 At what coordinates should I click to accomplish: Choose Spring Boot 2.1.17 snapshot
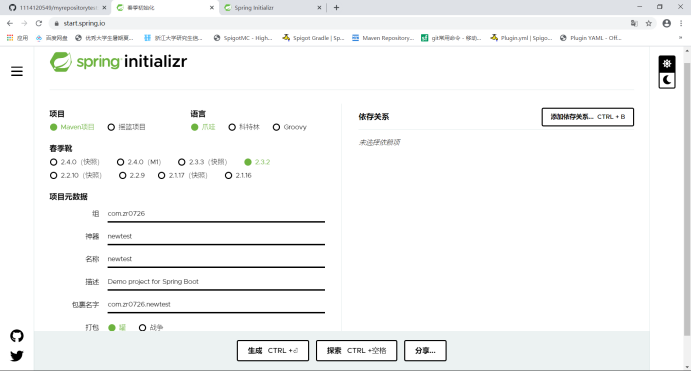(x=183, y=175)
